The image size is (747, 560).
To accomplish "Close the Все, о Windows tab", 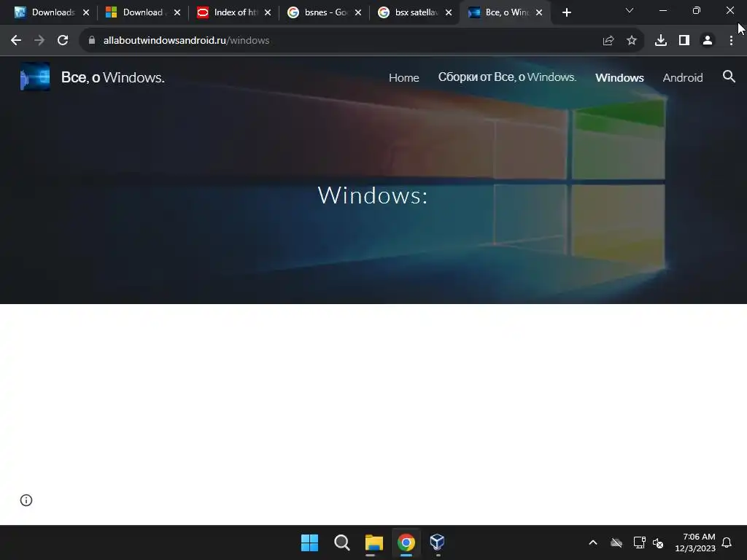I will point(539,13).
